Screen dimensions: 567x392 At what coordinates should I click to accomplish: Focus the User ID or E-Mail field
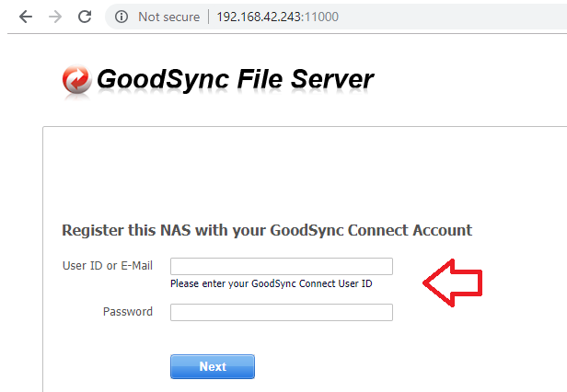coord(282,267)
